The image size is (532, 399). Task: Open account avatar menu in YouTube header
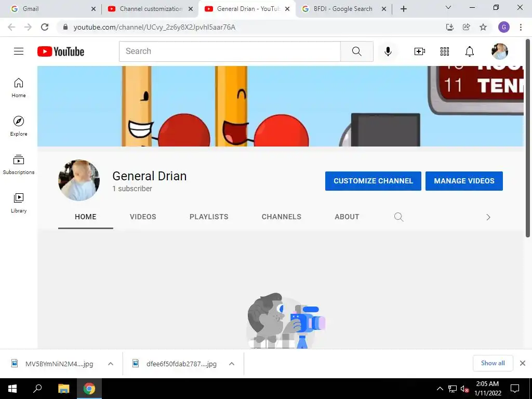coord(499,51)
